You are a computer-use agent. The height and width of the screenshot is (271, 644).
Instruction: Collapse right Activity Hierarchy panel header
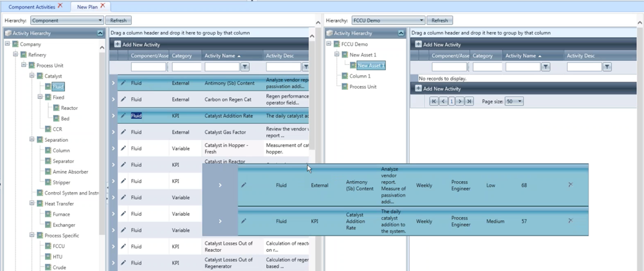coord(401,33)
